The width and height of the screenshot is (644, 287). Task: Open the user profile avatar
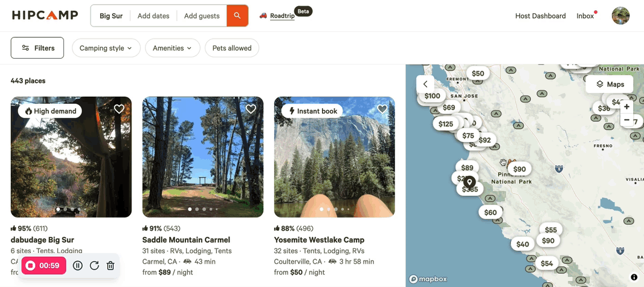tap(620, 16)
